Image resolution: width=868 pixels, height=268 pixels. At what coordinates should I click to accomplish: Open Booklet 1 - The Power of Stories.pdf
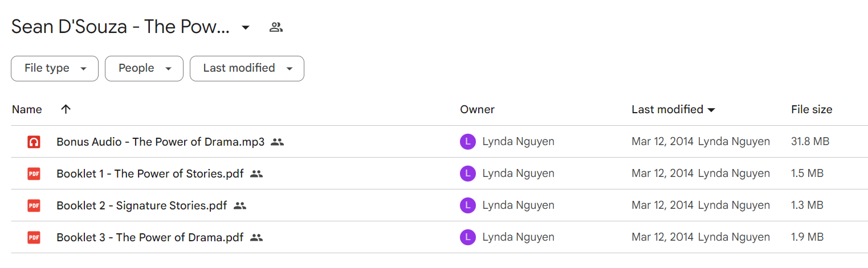(x=150, y=174)
